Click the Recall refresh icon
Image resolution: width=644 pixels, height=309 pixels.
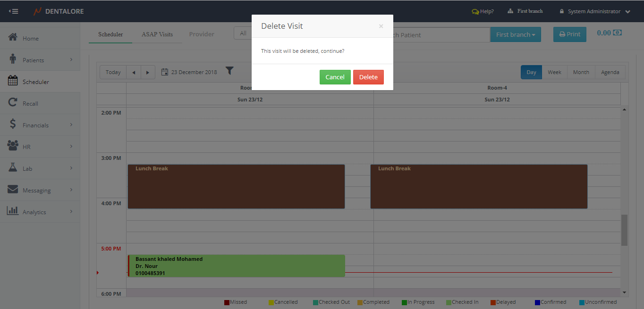point(13,103)
